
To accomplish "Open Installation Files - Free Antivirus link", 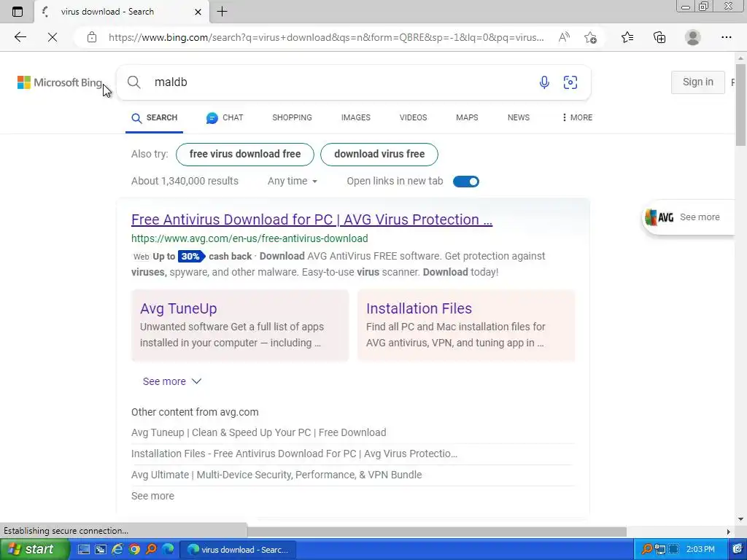I will [294, 454].
